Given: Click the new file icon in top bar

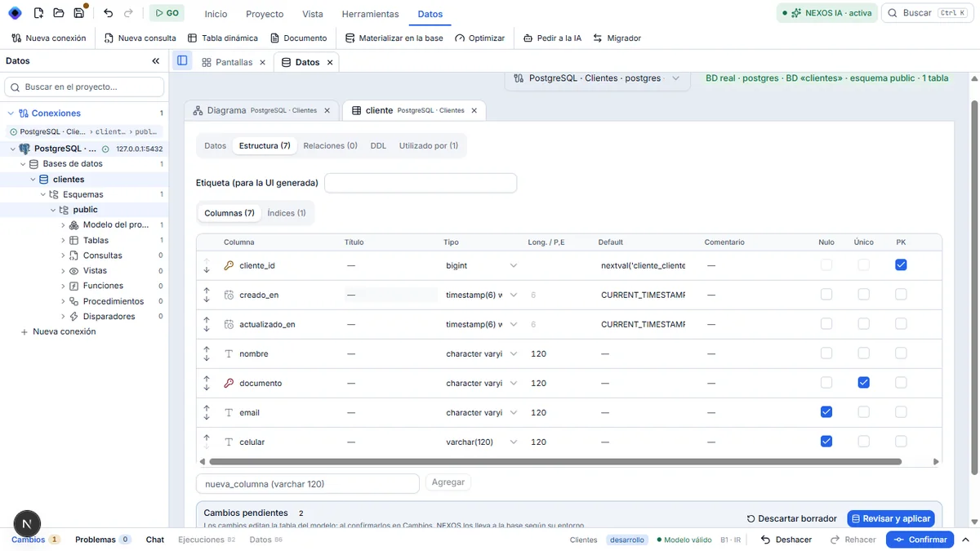Looking at the screenshot, I should click(38, 13).
